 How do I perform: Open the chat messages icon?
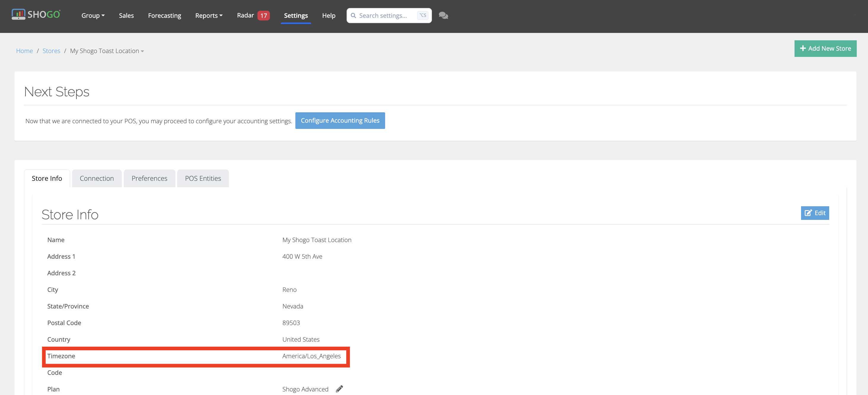pyautogui.click(x=443, y=15)
